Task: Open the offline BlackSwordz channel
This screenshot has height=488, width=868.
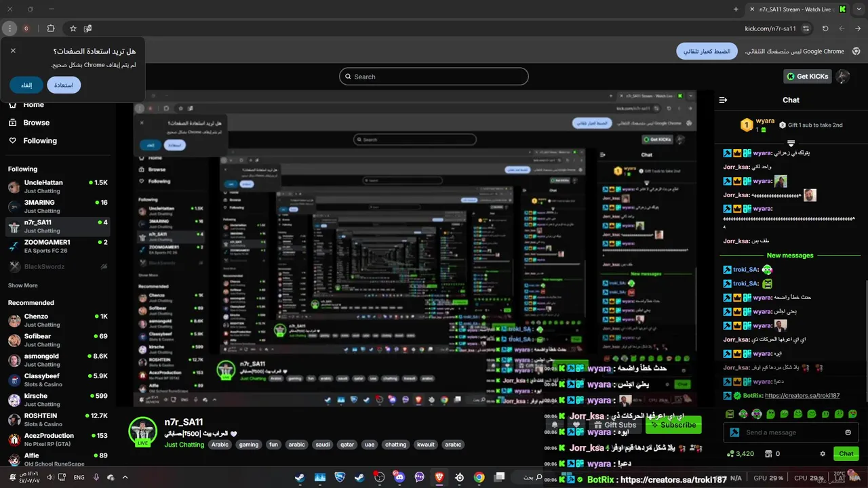Action: 58,266
